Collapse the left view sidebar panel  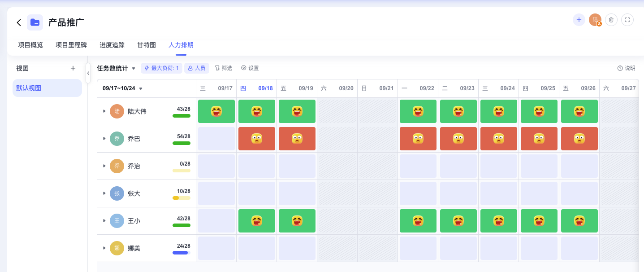(x=88, y=73)
